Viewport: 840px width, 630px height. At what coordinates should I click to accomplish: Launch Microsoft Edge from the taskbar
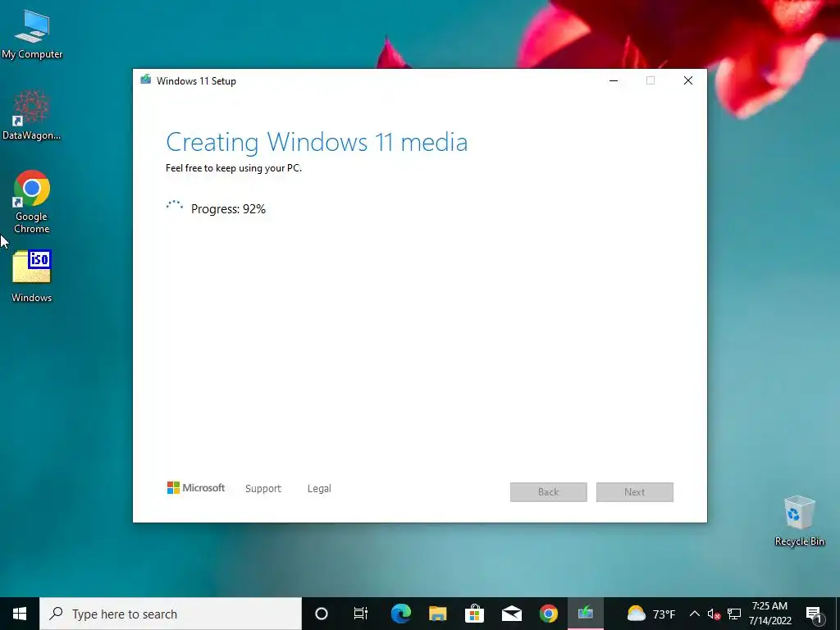pos(400,614)
